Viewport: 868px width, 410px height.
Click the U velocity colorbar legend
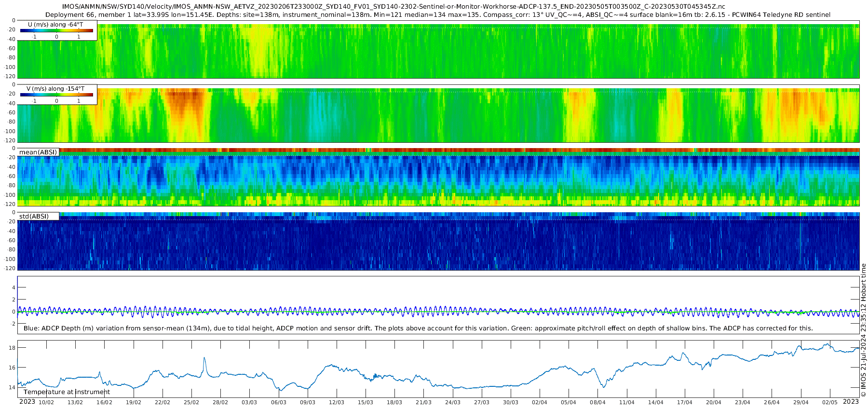57,30
